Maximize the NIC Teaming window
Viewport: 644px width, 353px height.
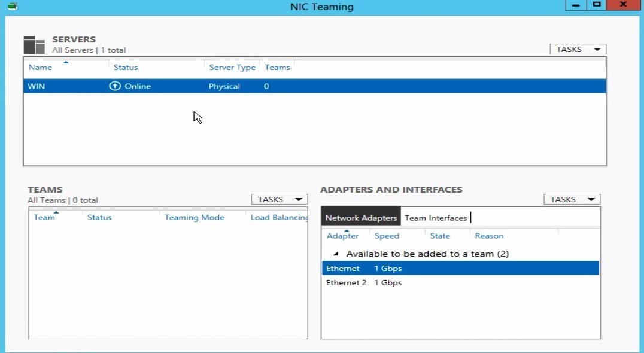point(596,5)
